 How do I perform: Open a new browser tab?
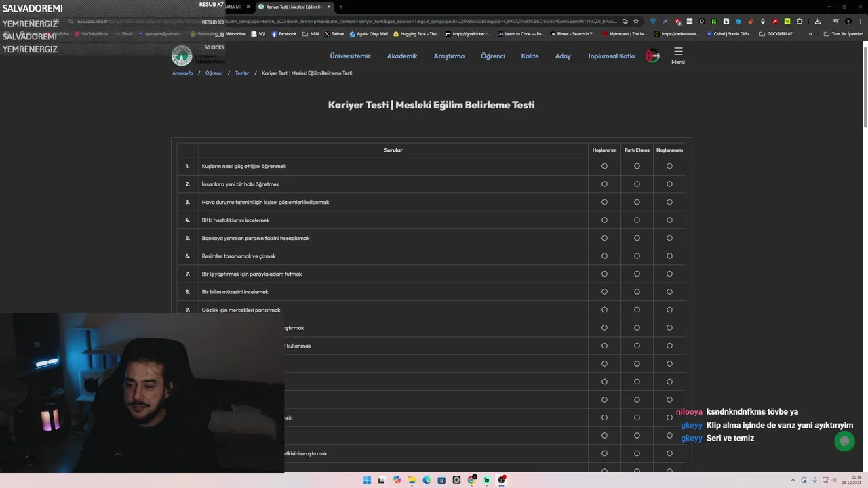pyautogui.click(x=340, y=7)
